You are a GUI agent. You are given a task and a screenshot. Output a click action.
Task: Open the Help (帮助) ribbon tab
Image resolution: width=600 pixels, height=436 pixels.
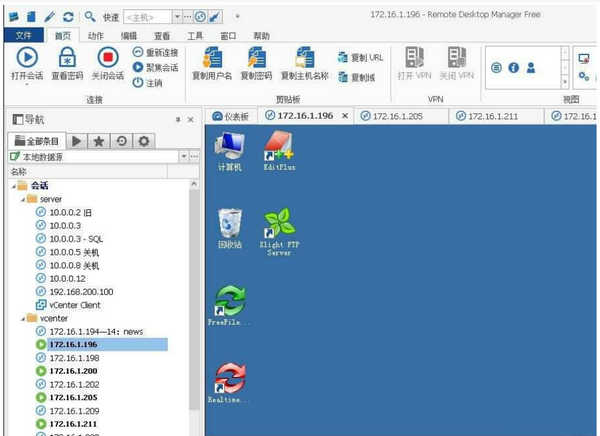[x=261, y=36]
